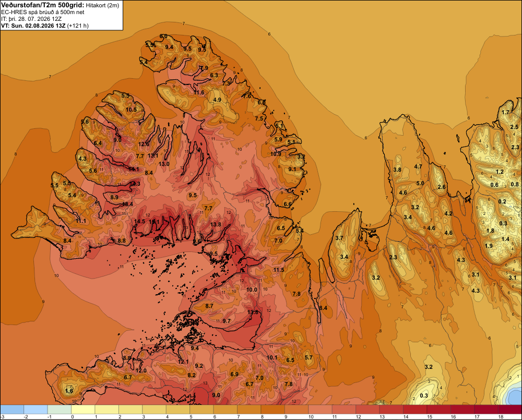Click the temperature value "14.5" on the map

pyautogui.click(x=139, y=221)
